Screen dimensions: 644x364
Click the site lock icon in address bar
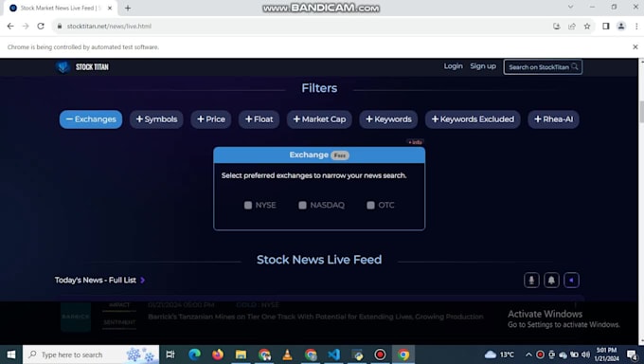[x=60, y=26]
